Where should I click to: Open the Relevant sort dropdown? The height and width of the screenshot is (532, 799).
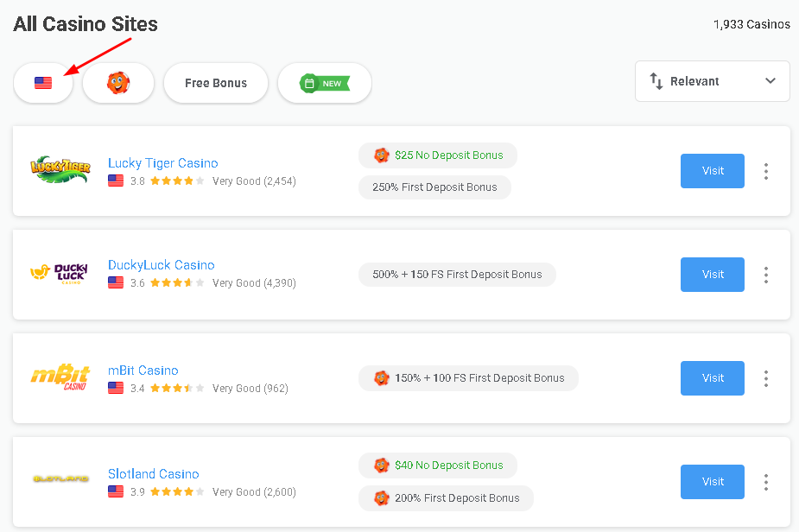pyautogui.click(x=712, y=81)
